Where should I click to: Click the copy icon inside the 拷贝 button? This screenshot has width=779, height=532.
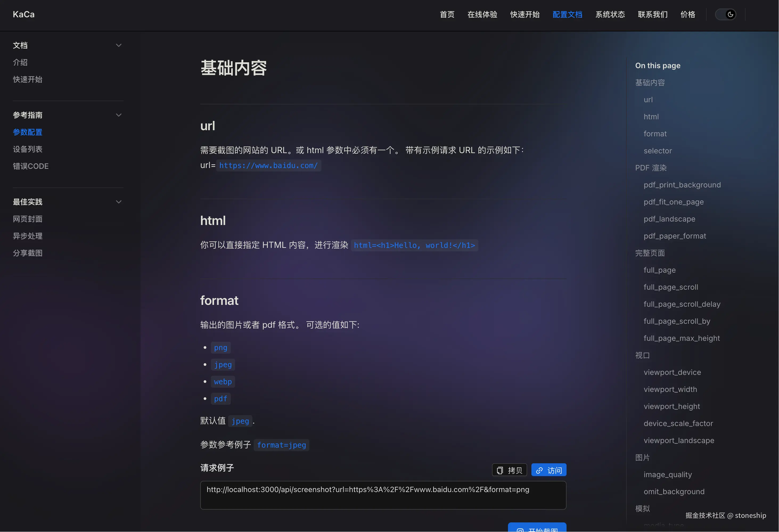pos(500,470)
